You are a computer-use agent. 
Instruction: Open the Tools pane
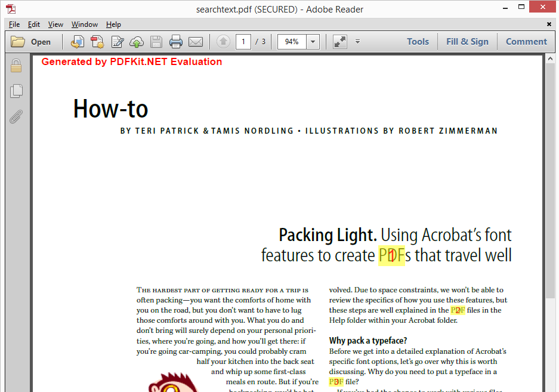(418, 42)
